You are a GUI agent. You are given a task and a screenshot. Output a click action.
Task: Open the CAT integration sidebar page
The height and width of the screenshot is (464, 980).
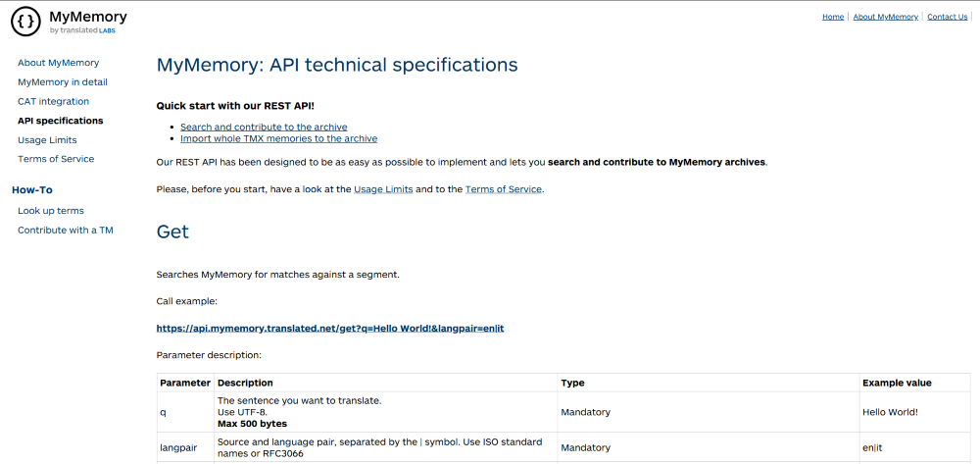coord(53,101)
